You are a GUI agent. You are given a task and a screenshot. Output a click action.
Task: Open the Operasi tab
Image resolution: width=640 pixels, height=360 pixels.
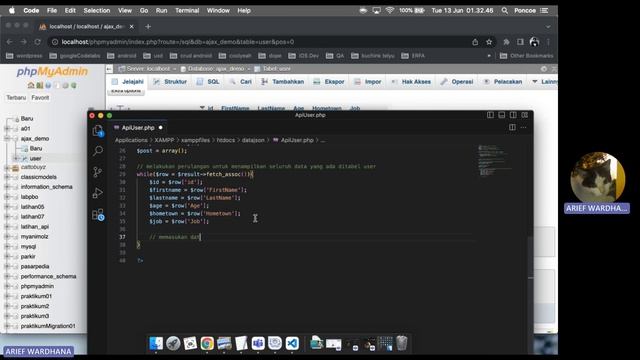point(457,82)
